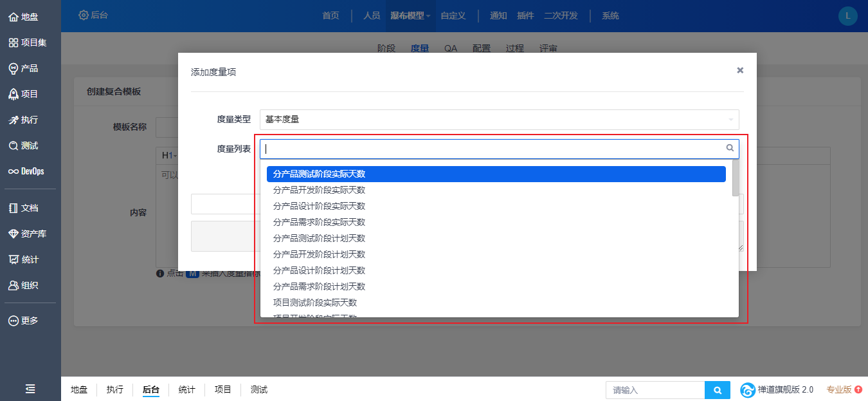
Task: Open 人员 in top navigation
Action: [x=372, y=15]
